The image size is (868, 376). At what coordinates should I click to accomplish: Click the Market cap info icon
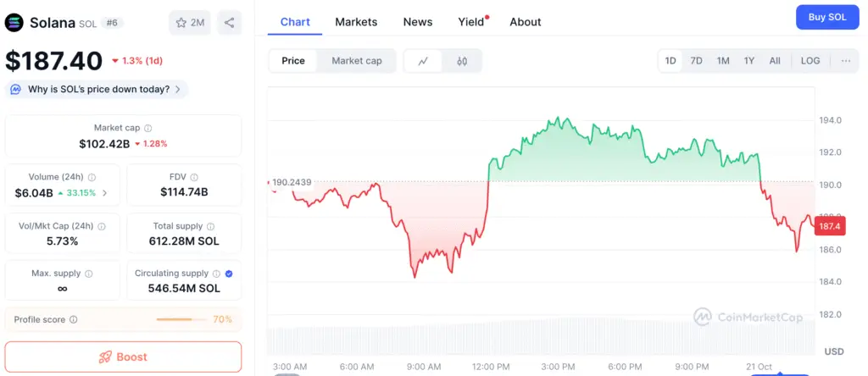pos(147,128)
